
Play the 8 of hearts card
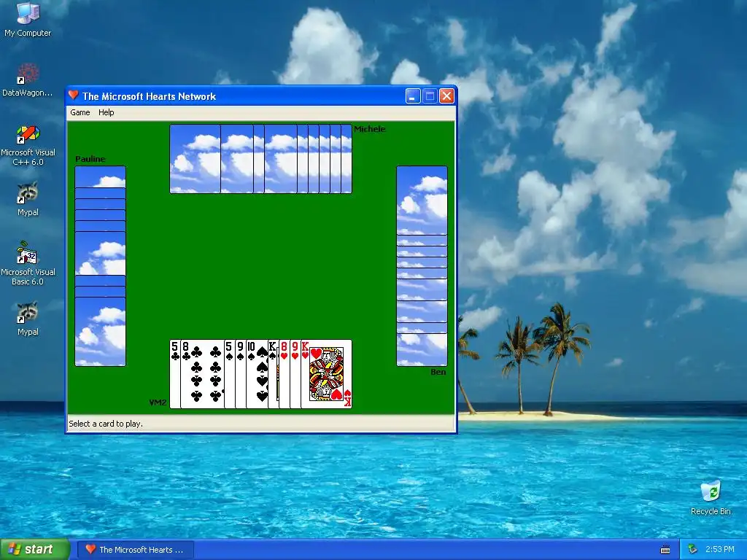(285, 374)
